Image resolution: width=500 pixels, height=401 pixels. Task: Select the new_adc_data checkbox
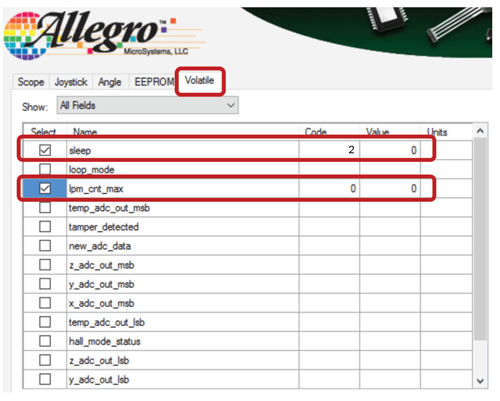click(45, 246)
